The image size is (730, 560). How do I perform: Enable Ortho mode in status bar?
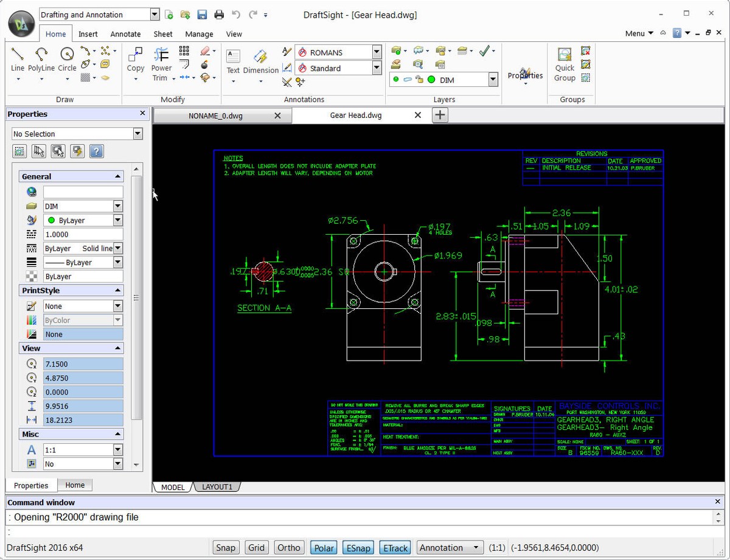click(288, 548)
